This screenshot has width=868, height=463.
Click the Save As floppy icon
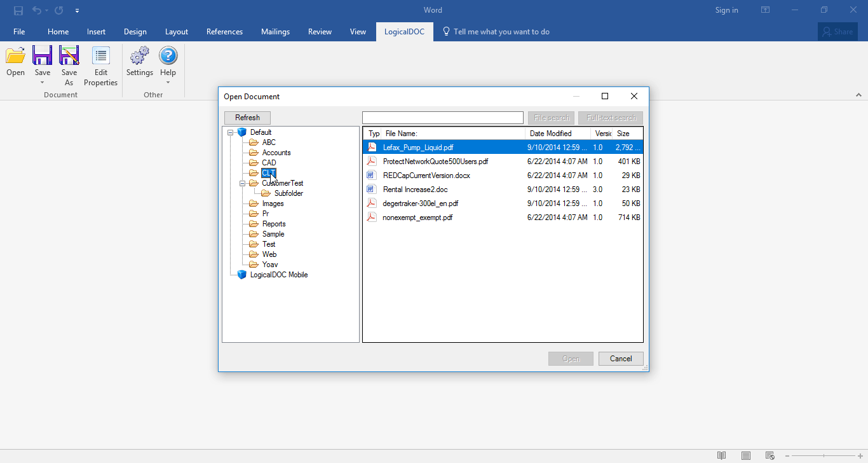[69, 56]
